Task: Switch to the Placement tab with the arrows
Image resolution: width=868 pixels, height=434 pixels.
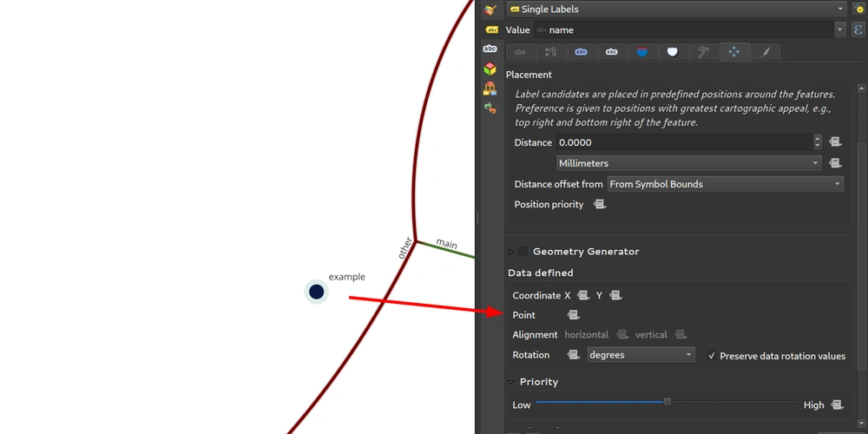Action: coord(734,52)
